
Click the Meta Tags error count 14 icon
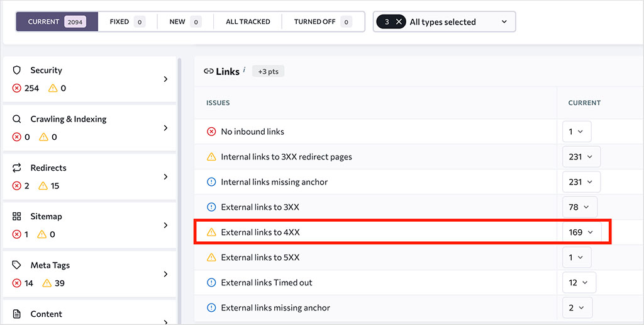tap(16, 283)
